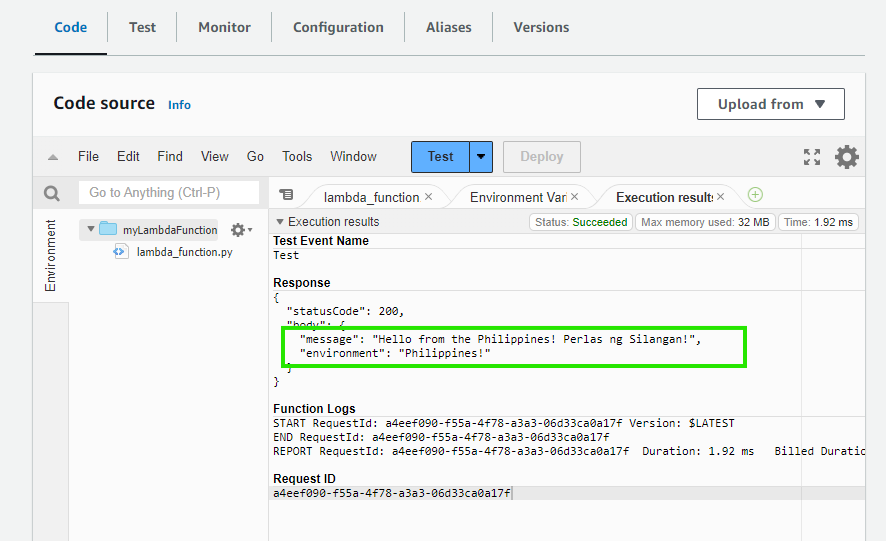
Task: Click the search magnifier icon
Action: [x=52, y=193]
